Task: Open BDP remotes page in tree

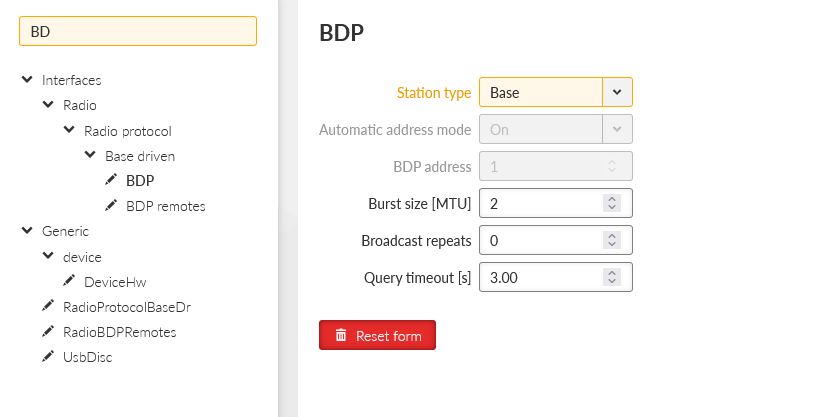Action: (166, 206)
